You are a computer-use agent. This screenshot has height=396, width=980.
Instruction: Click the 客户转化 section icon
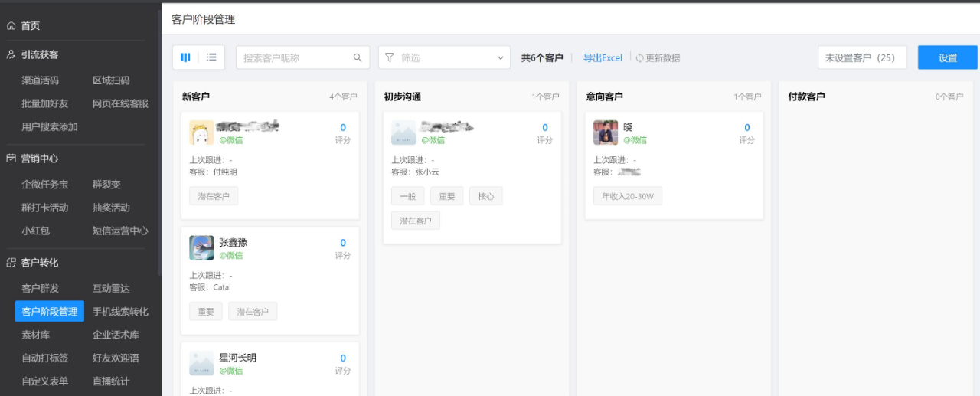point(11,263)
